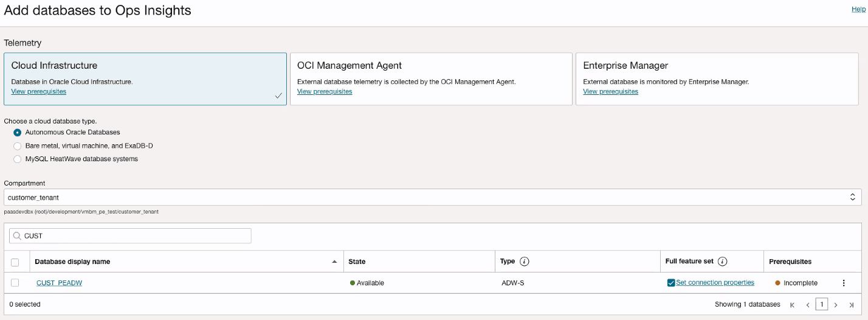Sort by Database display name arrow
The height and width of the screenshot is (320, 868).
pos(334,262)
